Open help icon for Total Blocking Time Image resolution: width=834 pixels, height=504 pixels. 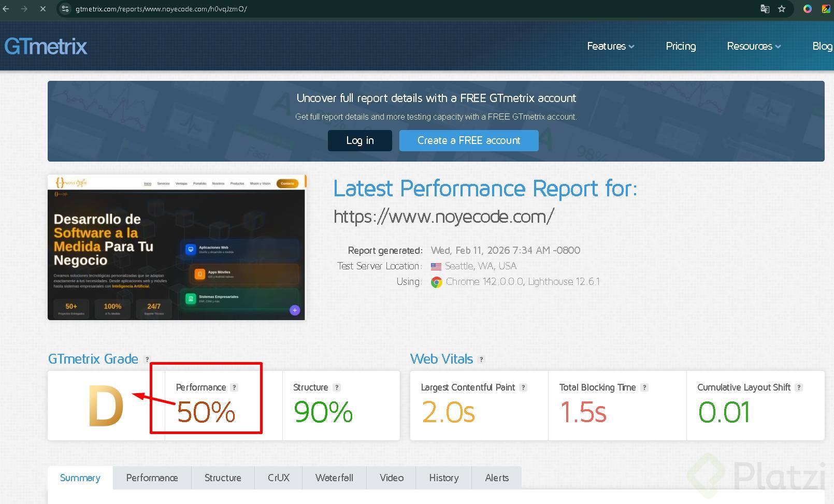tap(644, 387)
